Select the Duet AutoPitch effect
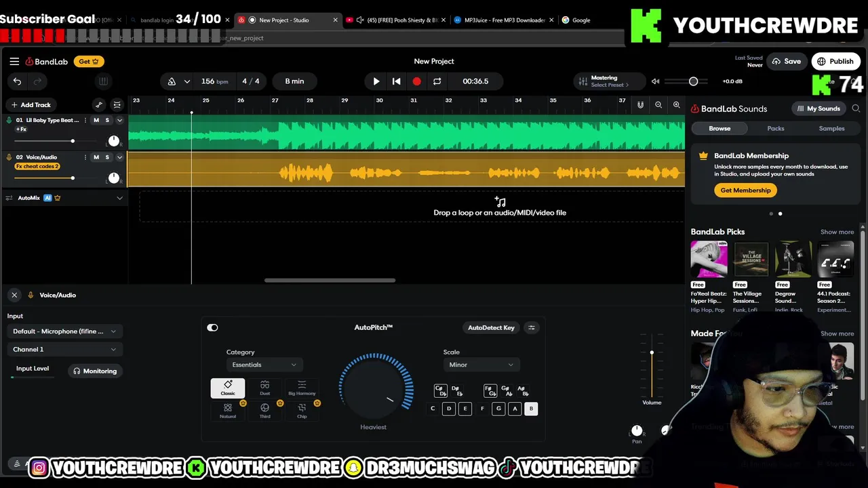Image resolution: width=868 pixels, height=488 pixels. tap(265, 388)
